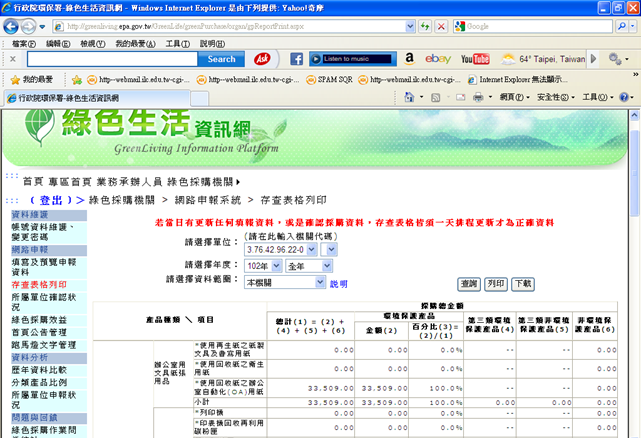Click the 登出 logout link

point(52,199)
